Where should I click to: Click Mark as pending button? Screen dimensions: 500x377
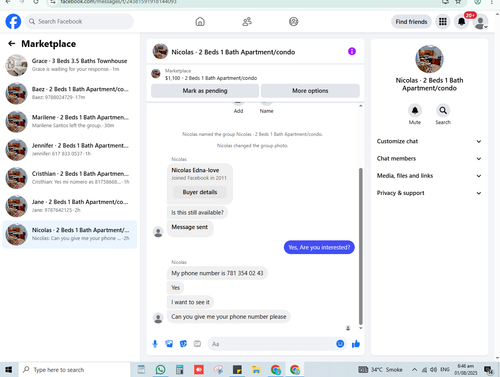click(205, 91)
